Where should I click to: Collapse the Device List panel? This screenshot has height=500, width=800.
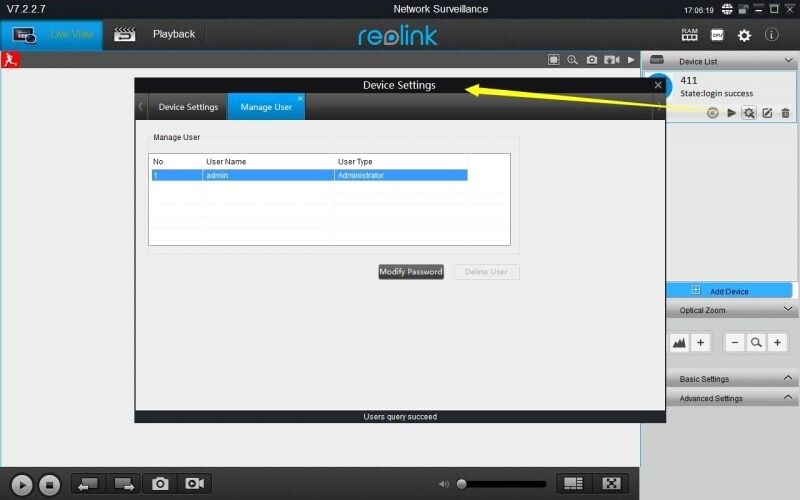pyautogui.click(x=789, y=61)
